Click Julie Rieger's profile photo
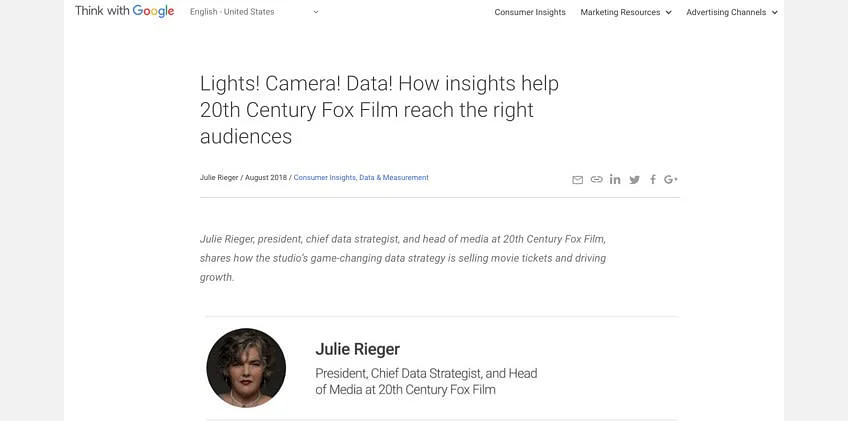848x421 pixels. click(246, 367)
